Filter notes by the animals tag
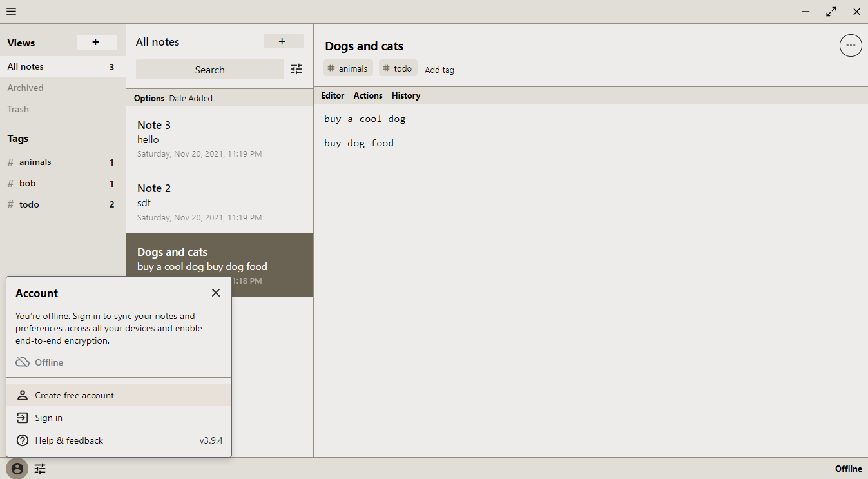Viewport: 868px width, 479px height. (x=35, y=162)
